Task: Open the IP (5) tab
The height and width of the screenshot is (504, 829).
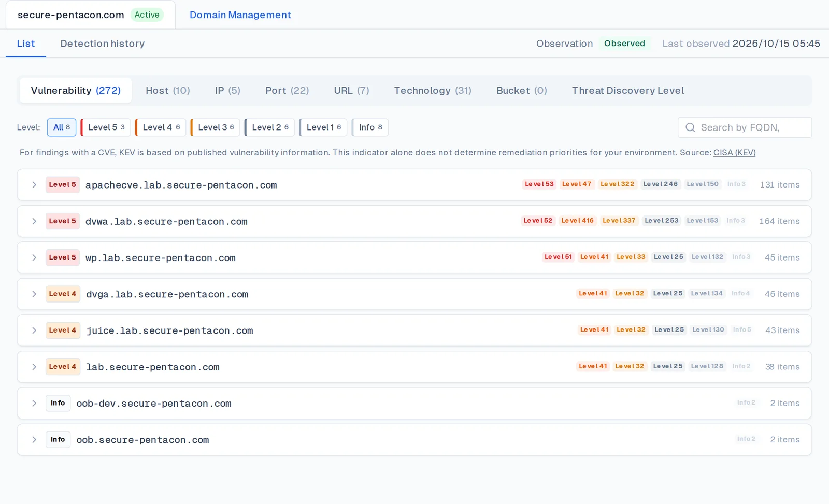Action: 227,90
